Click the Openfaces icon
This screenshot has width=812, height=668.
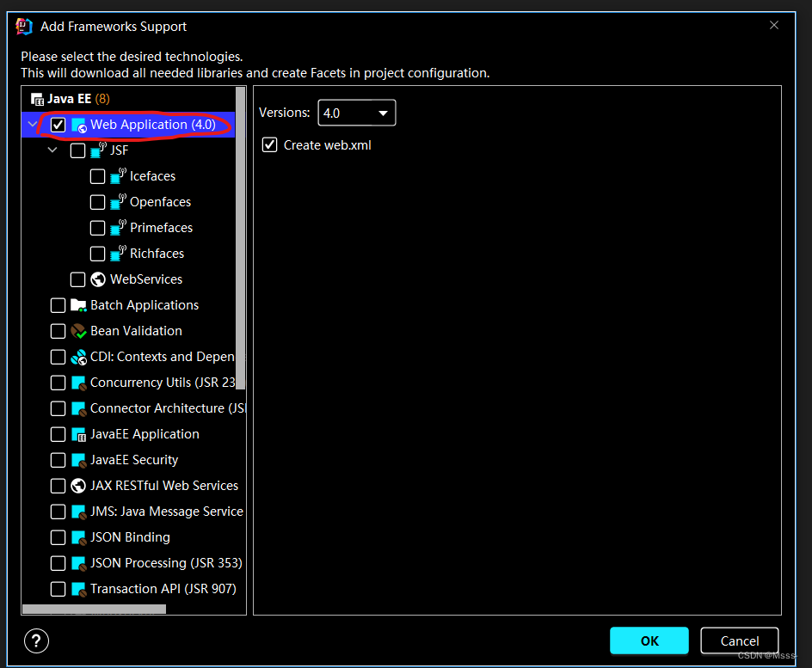click(x=118, y=202)
